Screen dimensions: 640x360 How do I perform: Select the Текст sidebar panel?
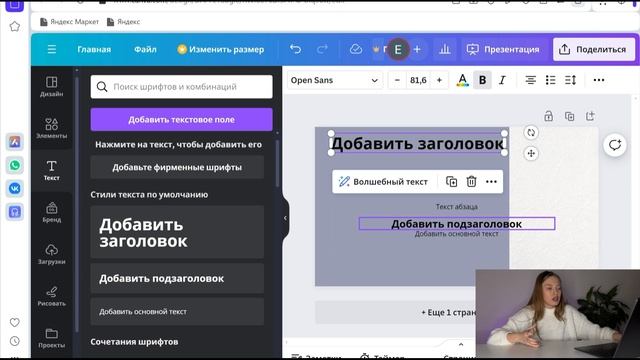[52, 170]
